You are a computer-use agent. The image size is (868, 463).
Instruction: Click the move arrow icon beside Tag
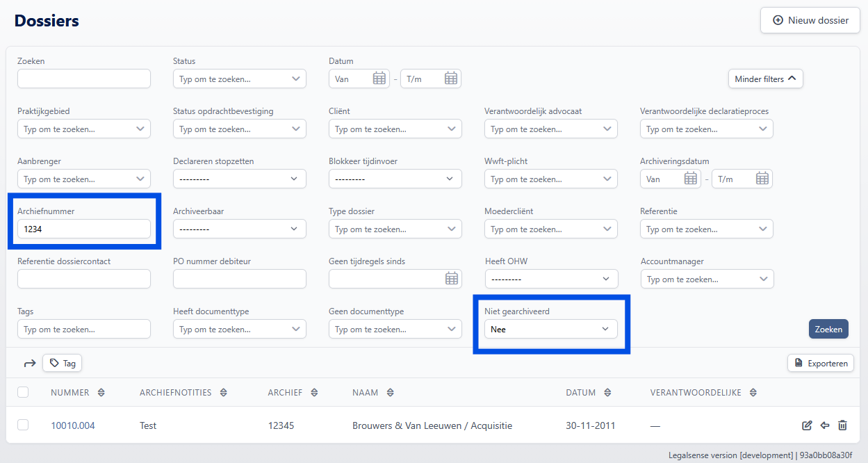pos(30,363)
